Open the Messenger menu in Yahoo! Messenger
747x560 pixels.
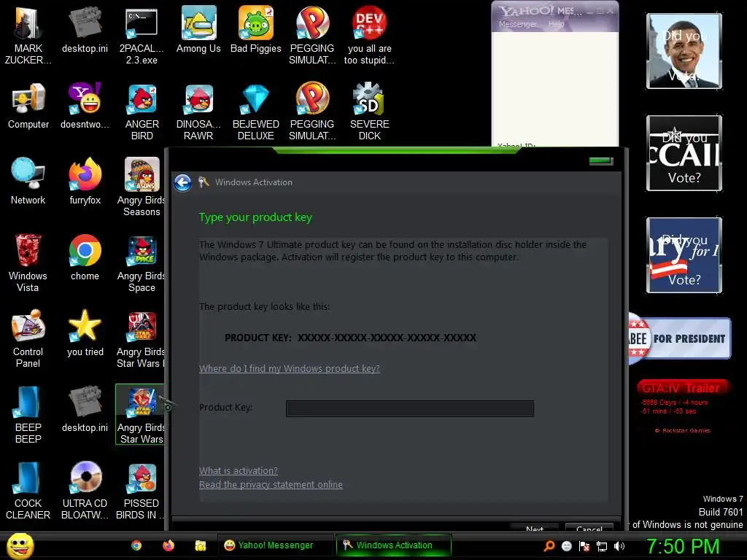pos(517,24)
